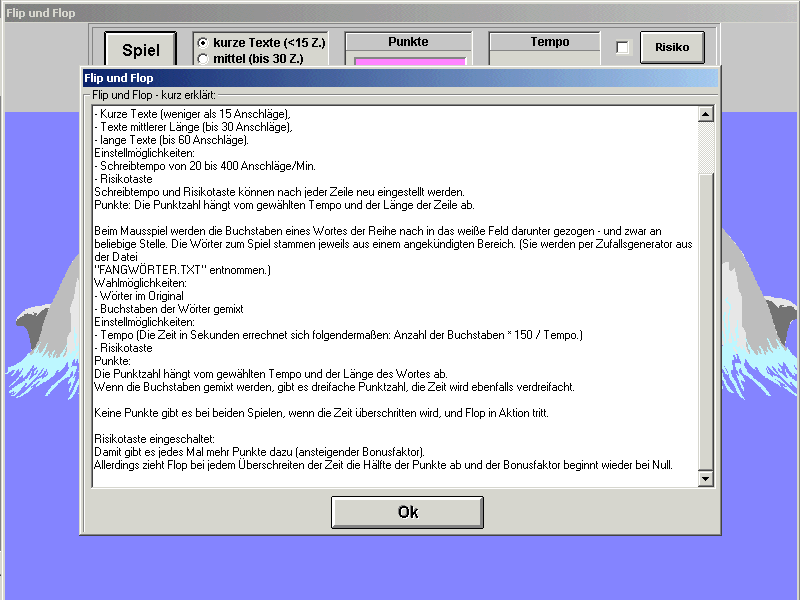Click the scroll up arrow in help text

[706, 114]
